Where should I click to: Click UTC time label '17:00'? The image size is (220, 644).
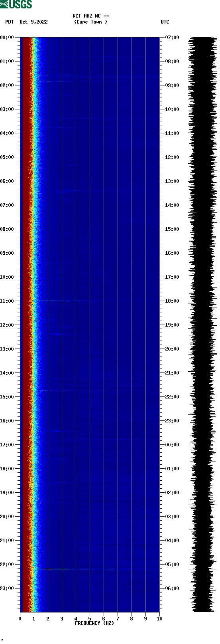coord(172,277)
